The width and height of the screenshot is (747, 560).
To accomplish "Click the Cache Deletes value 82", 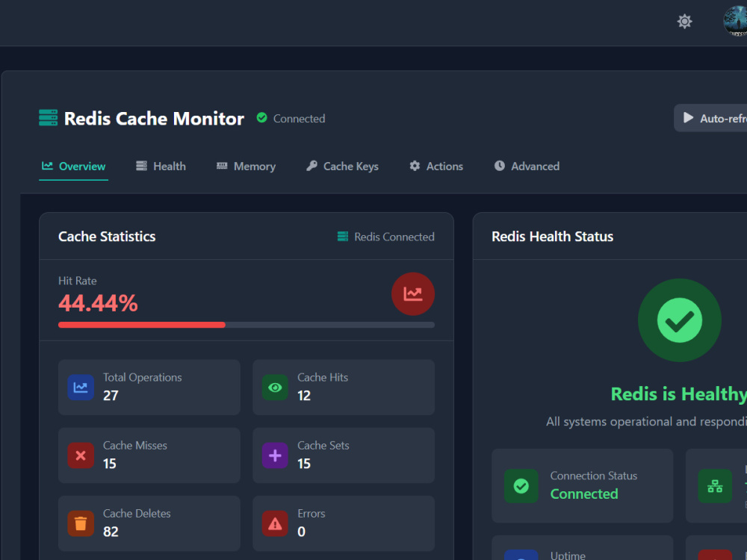I will pyautogui.click(x=111, y=532).
